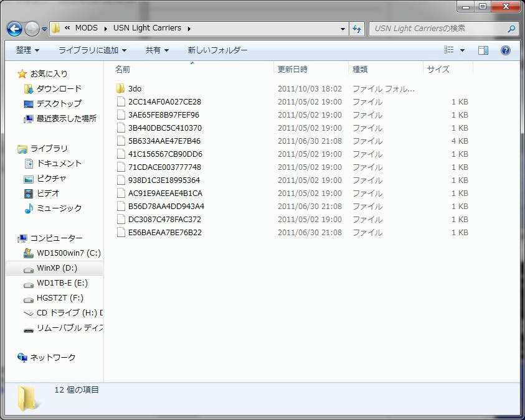Click file name DC3087C478FAC372
This screenshot has width=525, height=420.
click(164, 220)
